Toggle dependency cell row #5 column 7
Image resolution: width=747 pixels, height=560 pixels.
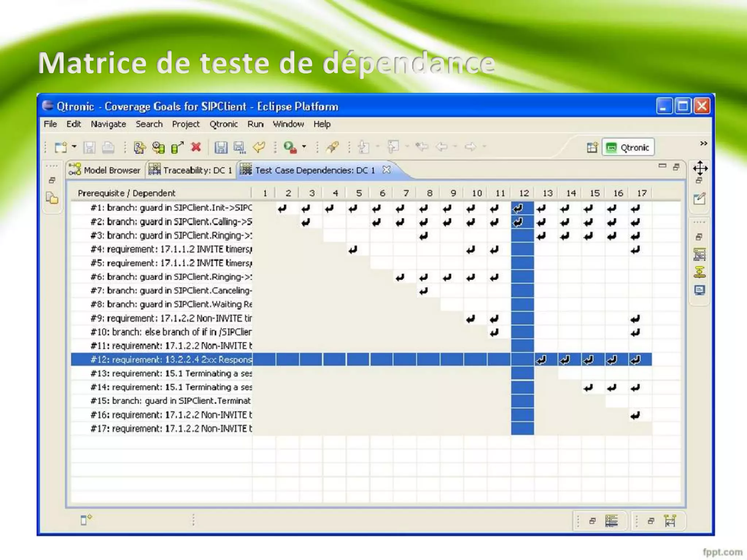pyautogui.click(x=405, y=263)
